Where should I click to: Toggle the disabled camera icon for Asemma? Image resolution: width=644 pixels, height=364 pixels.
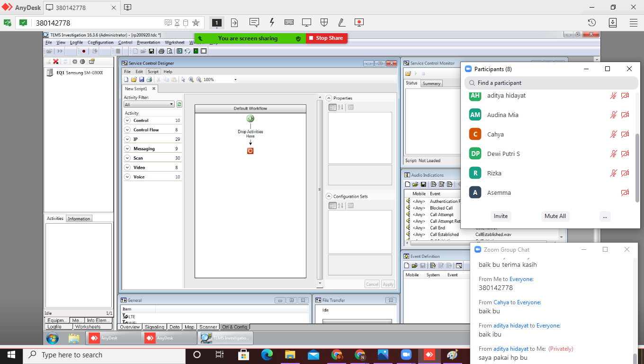tap(625, 193)
